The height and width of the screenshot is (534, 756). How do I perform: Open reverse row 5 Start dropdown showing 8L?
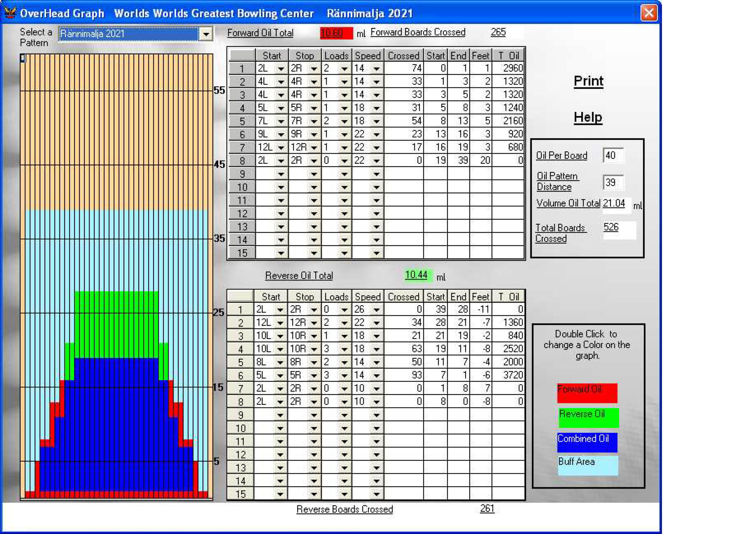(x=280, y=362)
